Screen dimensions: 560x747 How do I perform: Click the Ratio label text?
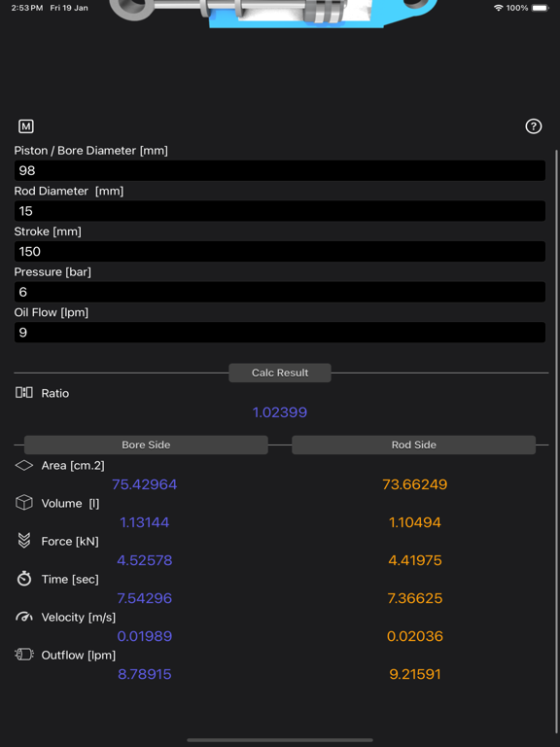click(x=55, y=393)
